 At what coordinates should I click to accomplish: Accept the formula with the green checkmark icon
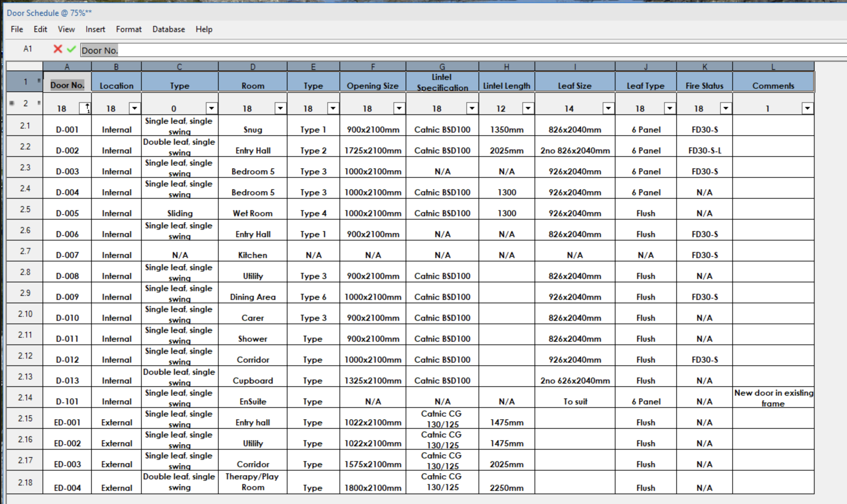[x=71, y=49]
